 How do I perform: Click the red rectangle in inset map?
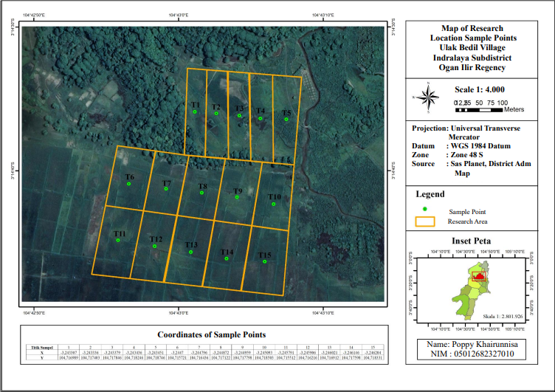pos(478,276)
